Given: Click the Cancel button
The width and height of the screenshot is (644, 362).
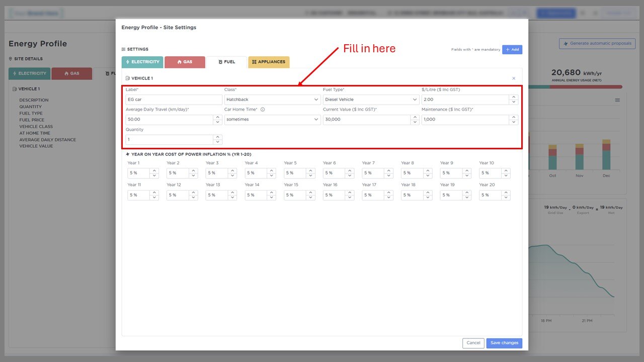Looking at the screenshot, I should click(x=473, y=343).
